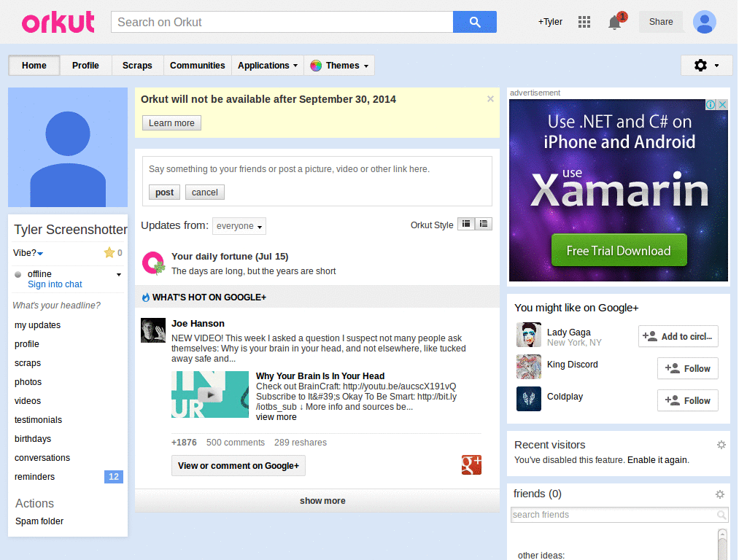The height and width of the screenshot is (560, 747).
Task: Open reminders in the sidebar
Action: point(35,477)
